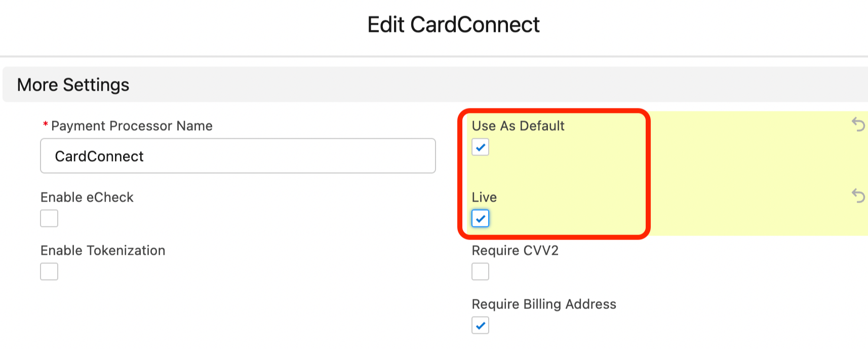Viewport: 868px width, 349px height.
Task: Click the Edit CardConnect dialog title
Action: pyautogui.click(x=453, y=24)
